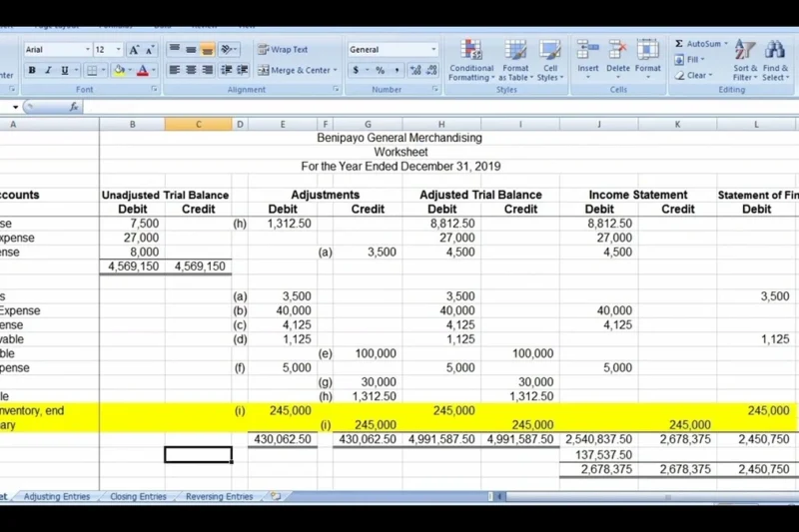Apply the yellow fill color
This screenshot has height=532, width=799.
point(118,70)
